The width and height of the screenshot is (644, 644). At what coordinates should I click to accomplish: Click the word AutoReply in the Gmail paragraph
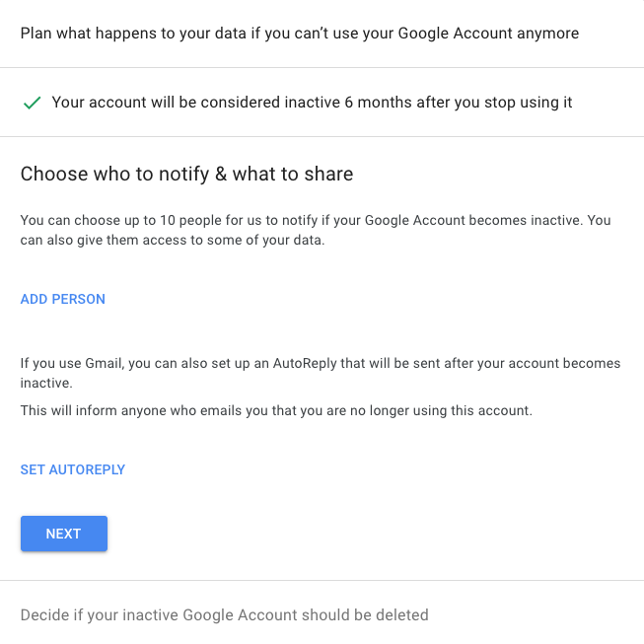click(x=305, y=364)
